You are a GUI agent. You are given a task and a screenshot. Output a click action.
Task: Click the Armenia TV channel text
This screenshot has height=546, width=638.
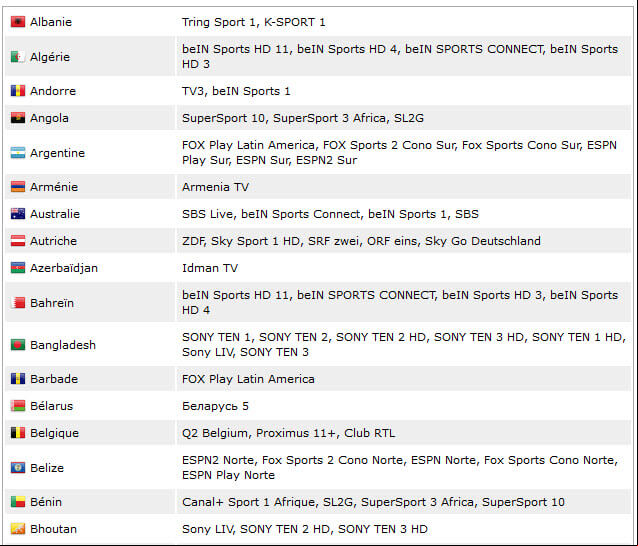pyautogui.click(x=215, y=187)
